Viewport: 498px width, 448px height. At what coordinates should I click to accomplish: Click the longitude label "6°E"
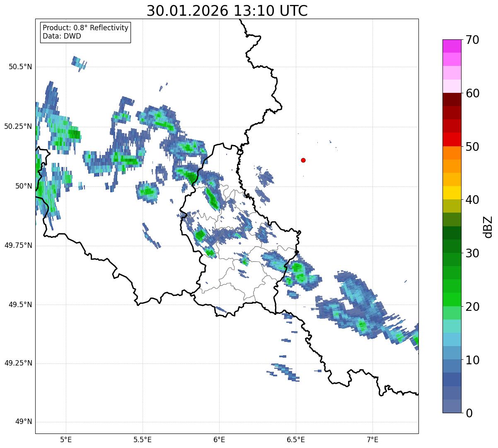pos(219,439)
